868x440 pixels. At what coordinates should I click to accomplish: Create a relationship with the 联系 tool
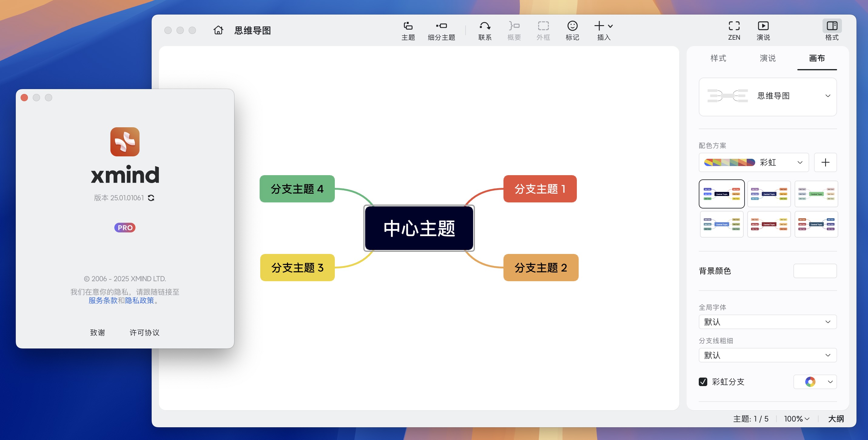point(485,30)
